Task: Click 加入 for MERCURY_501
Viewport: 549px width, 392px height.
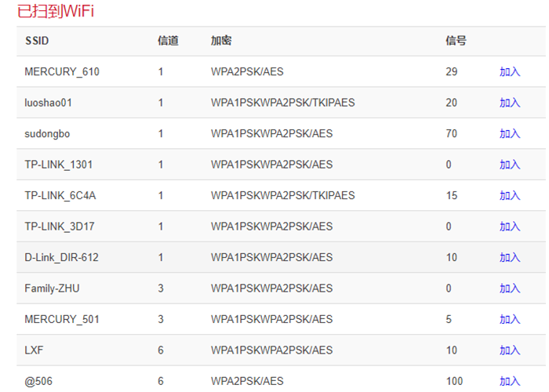Action: coord(510,319)
